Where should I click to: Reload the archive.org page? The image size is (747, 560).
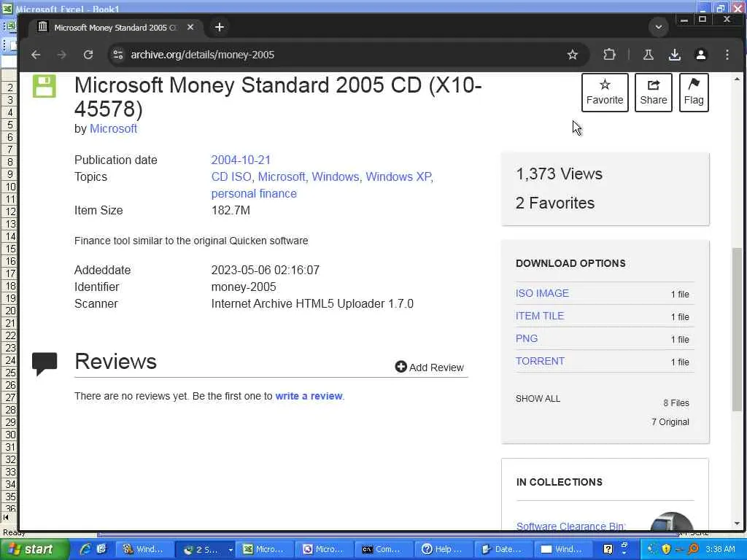coord(88,55)
